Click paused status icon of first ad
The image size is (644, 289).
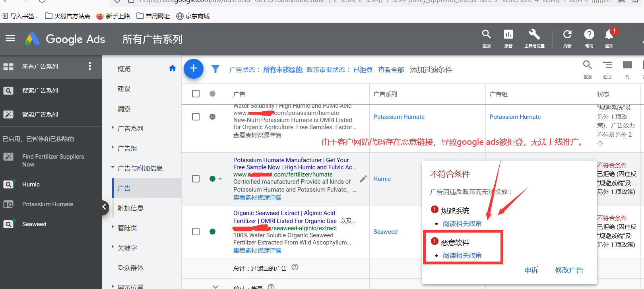[x=213, y=116]
